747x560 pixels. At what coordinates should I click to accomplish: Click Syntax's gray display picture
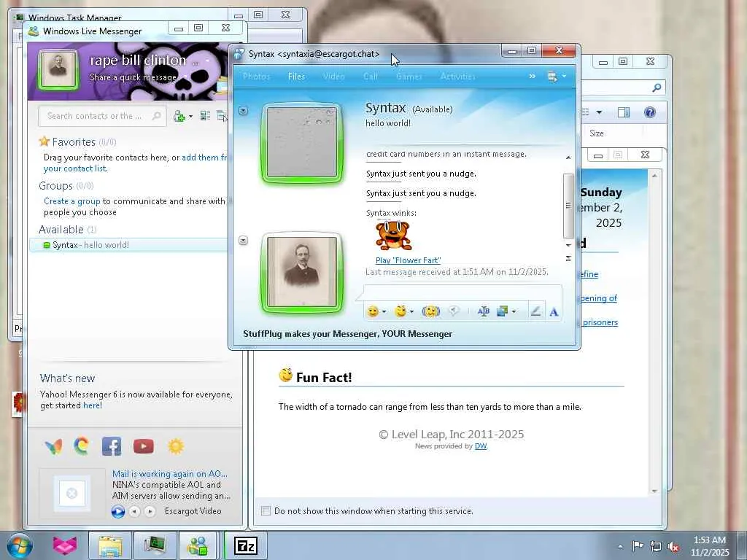302,142
